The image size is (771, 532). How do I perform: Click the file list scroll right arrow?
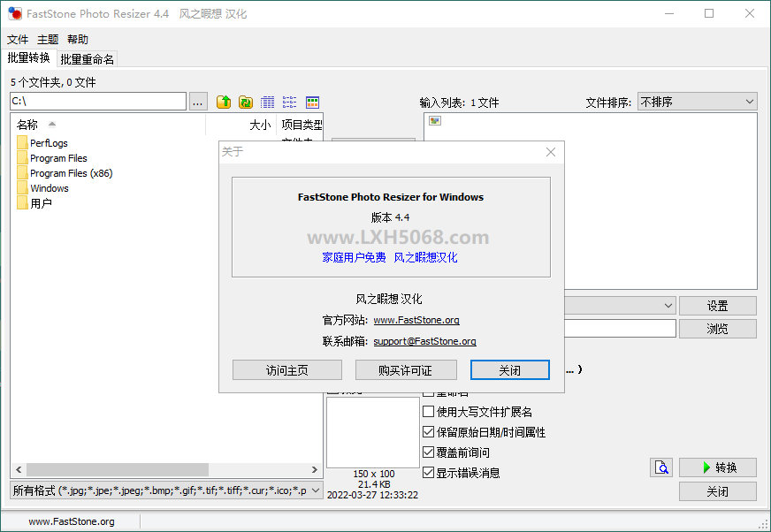tap(315, 469)
